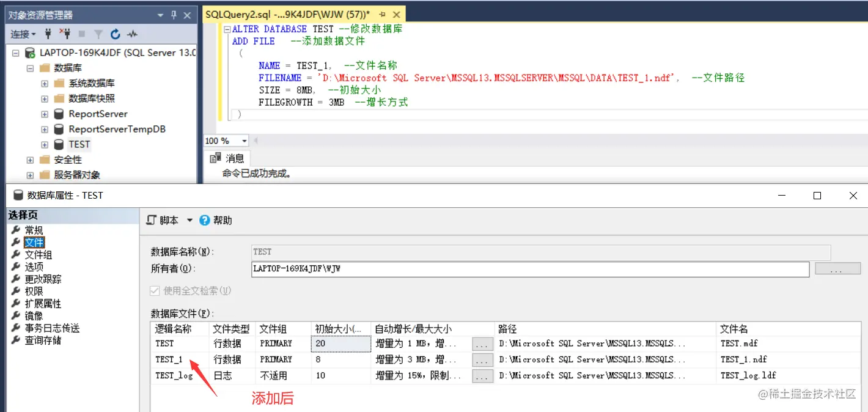Viewport: 868px width, 412px height.
Task: Open the 事务日志传送 page
Action: 52,328
